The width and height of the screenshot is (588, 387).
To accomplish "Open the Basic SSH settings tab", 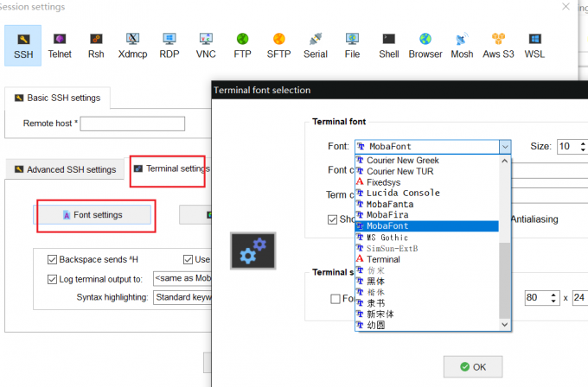I will tap(57, 98).
